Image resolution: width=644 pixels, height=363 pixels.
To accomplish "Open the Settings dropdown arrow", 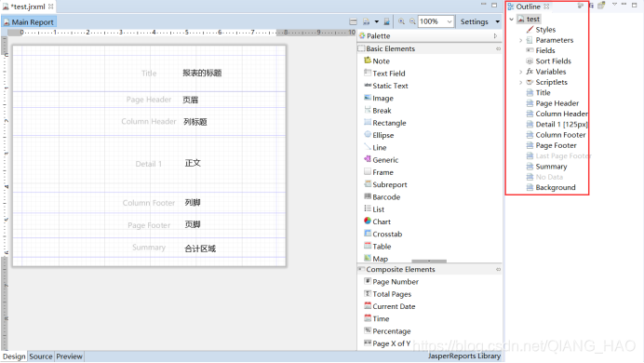I will click(497, 21).
